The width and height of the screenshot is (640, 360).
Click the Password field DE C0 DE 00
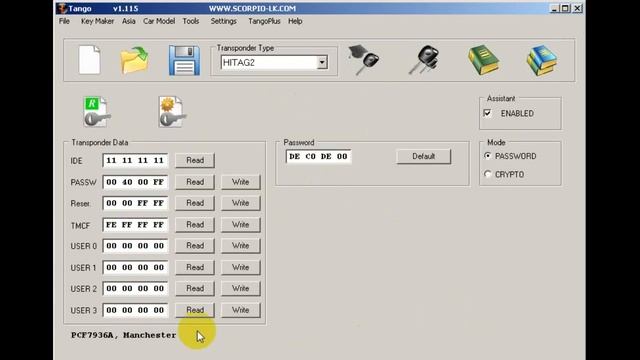tap(318, 156)
